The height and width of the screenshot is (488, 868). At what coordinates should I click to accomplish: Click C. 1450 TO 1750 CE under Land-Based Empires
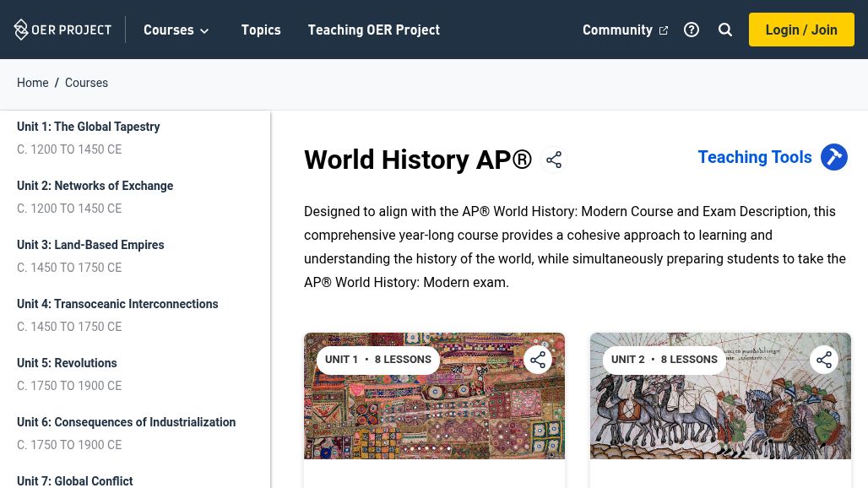point(69,268)
